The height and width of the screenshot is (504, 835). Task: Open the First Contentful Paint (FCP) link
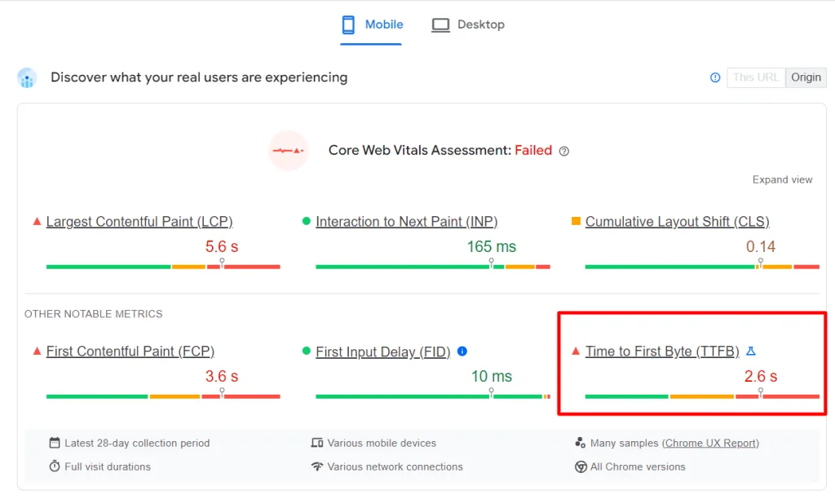pos(130,351)
